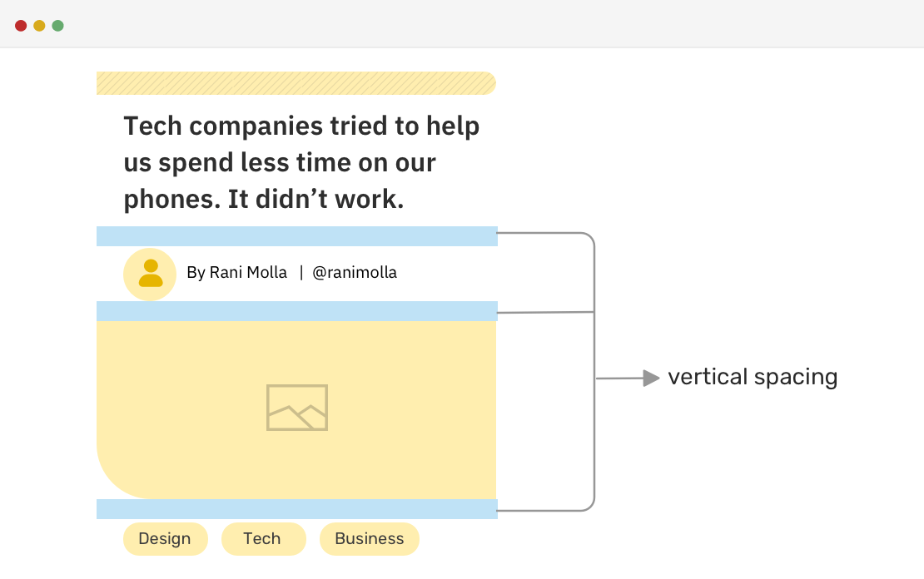Click the yellow image placeholder area's rounded corner
924x579 pixels.
tap(117, 478)
